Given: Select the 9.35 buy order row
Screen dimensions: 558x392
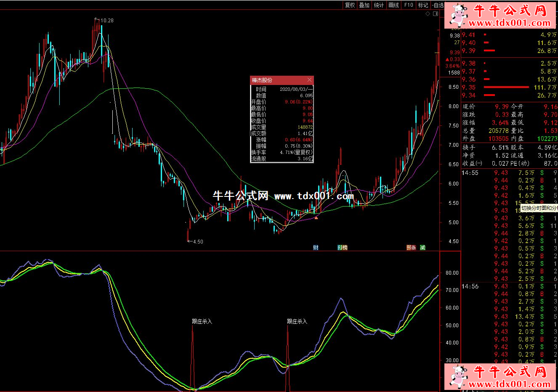Looking at the screenshot, I should click(x=510, y=87).
